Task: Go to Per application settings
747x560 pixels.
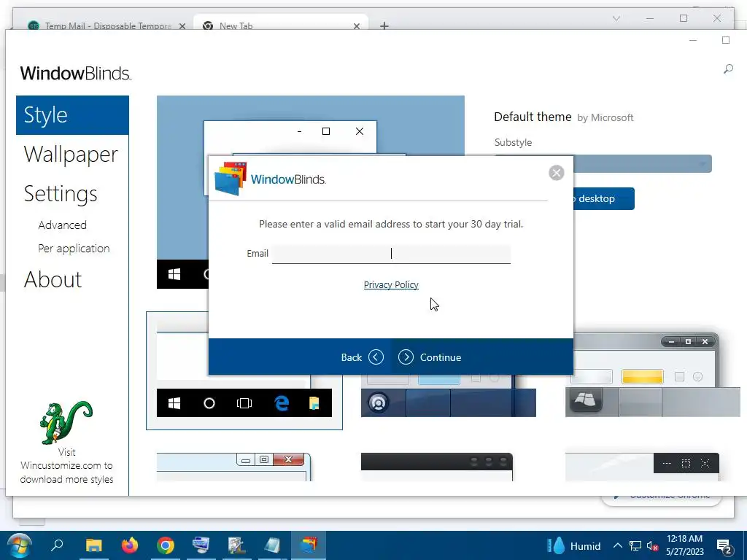Action: [74, 249]
